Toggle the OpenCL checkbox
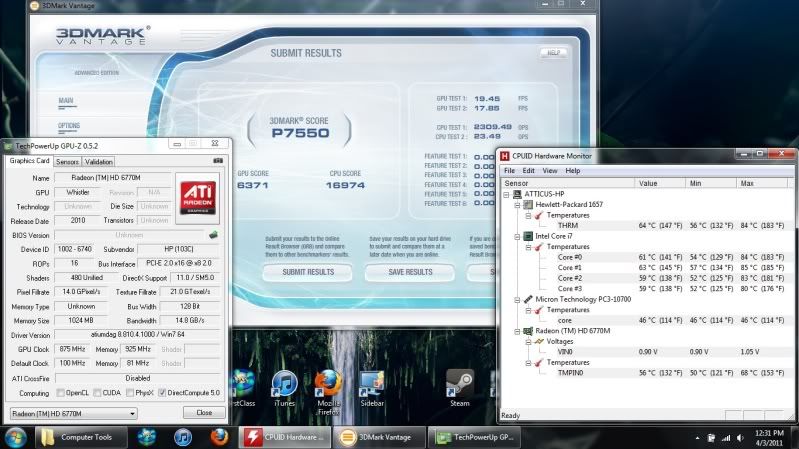The height and width of the screenshot is (449, 799). (61, 392)
